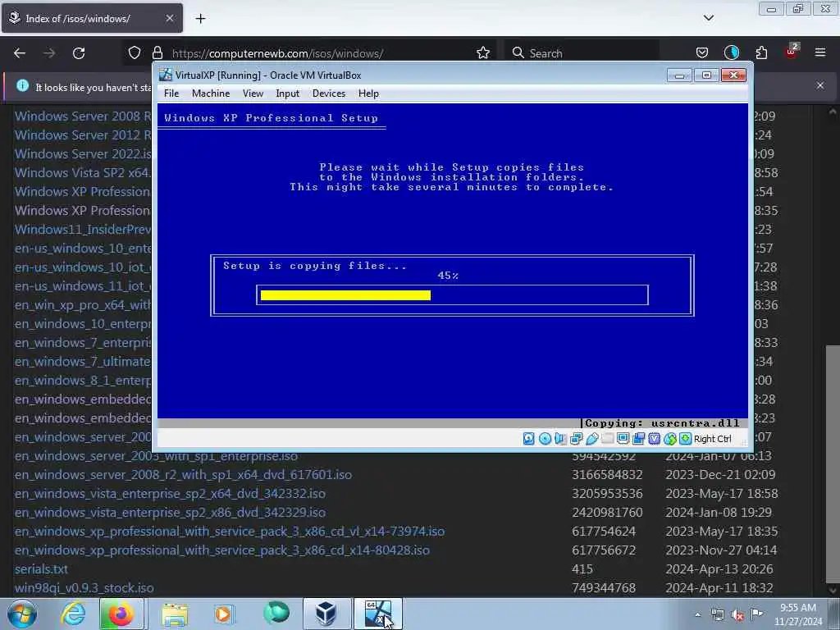Viewport: 840px width, 630px height.
Task: Open the XP professional x14-73974.iso link
Action: [x=230, y=531]
